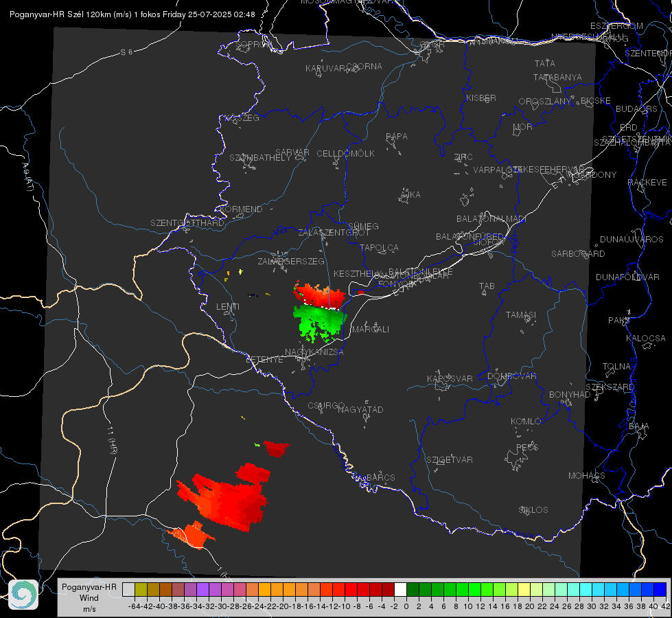Screen dimensions: 672x618
Task: Click the CSURGÓ city label
Action: point(326,406)
